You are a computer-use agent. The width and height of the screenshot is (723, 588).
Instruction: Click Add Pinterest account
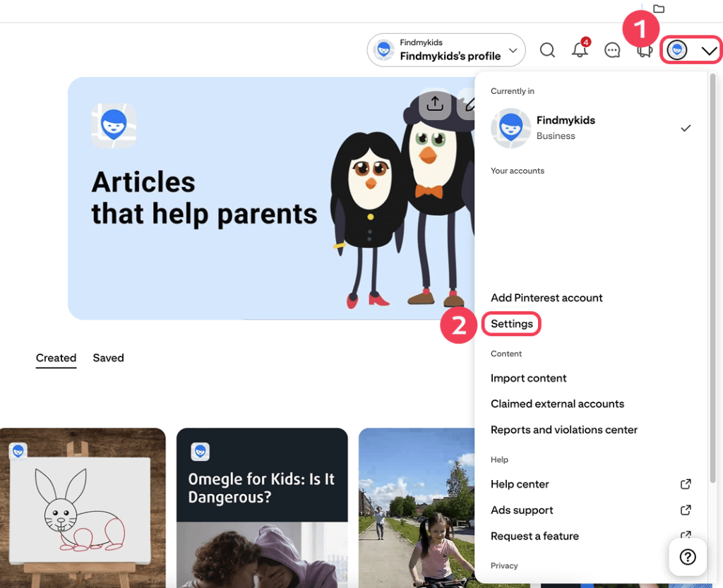click(546, 297)
